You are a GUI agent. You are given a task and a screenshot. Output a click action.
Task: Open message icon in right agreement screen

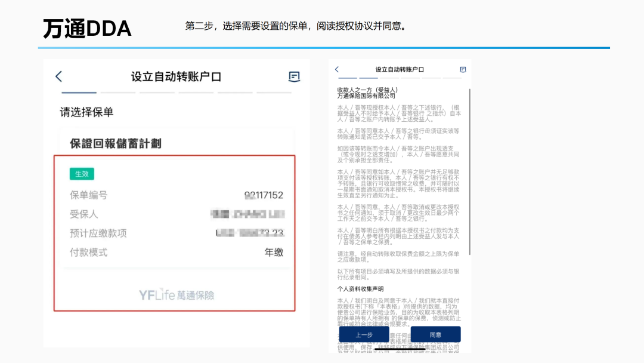(463, 69)
